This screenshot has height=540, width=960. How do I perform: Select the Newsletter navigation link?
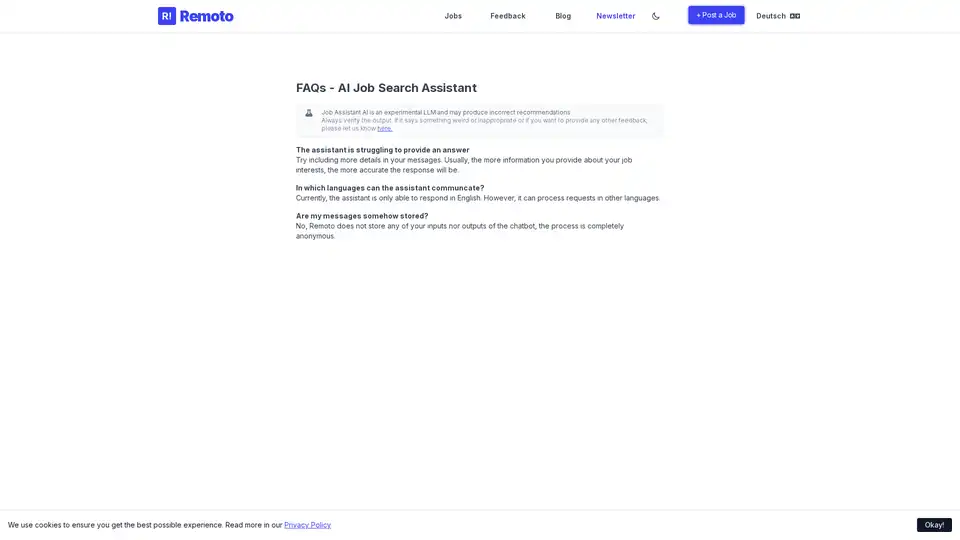(x=615, y=16)
